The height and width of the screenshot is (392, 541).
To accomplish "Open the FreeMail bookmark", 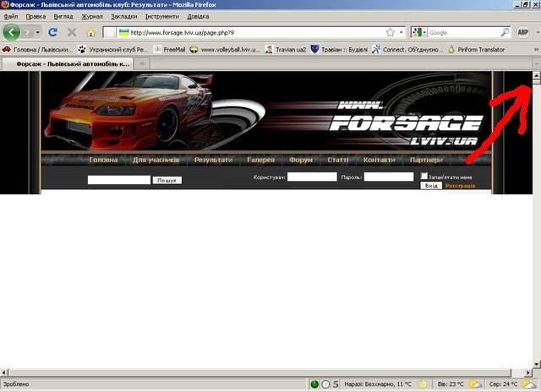I will pyautogui.click(x=169, y=50).
